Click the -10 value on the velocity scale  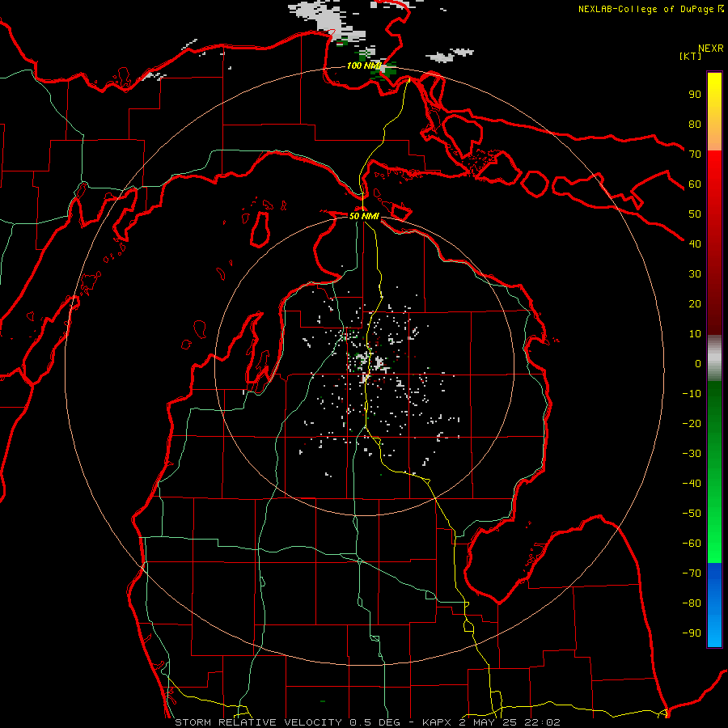pos(692,394)
